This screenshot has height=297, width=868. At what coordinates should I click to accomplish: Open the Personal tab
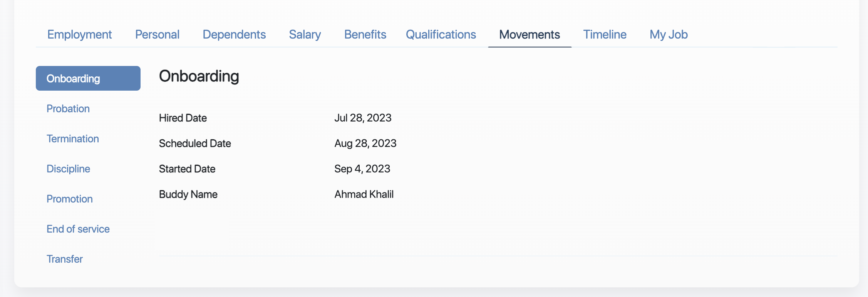point(157,34)
